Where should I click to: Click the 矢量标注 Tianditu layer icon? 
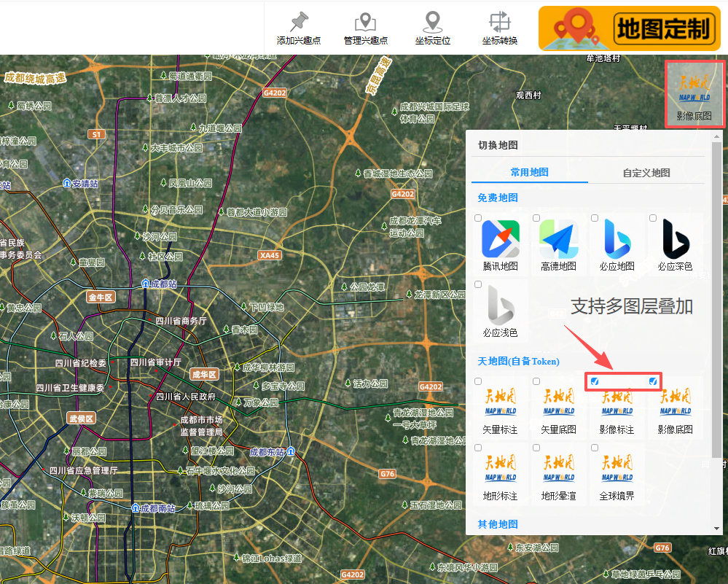(x=501, y=402)
